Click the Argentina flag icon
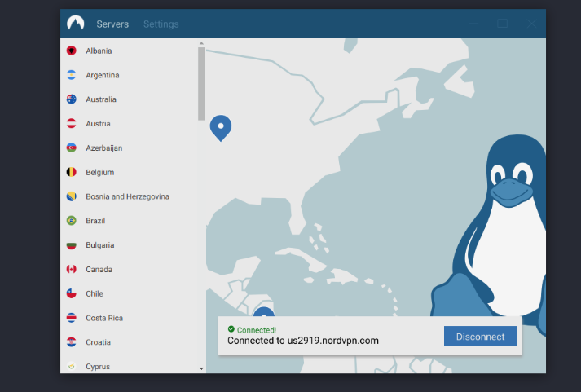The width and height of the screenshot is (581, 392). [x=72, y=75]
